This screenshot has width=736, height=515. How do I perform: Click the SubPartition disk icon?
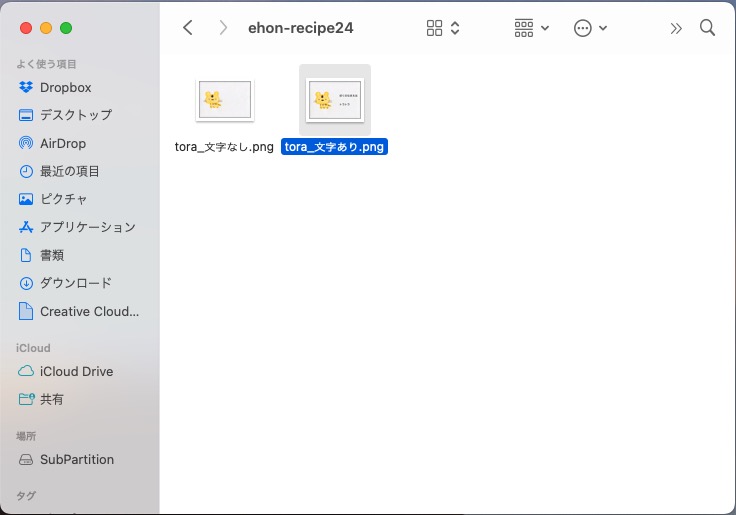tap(26, 459)
